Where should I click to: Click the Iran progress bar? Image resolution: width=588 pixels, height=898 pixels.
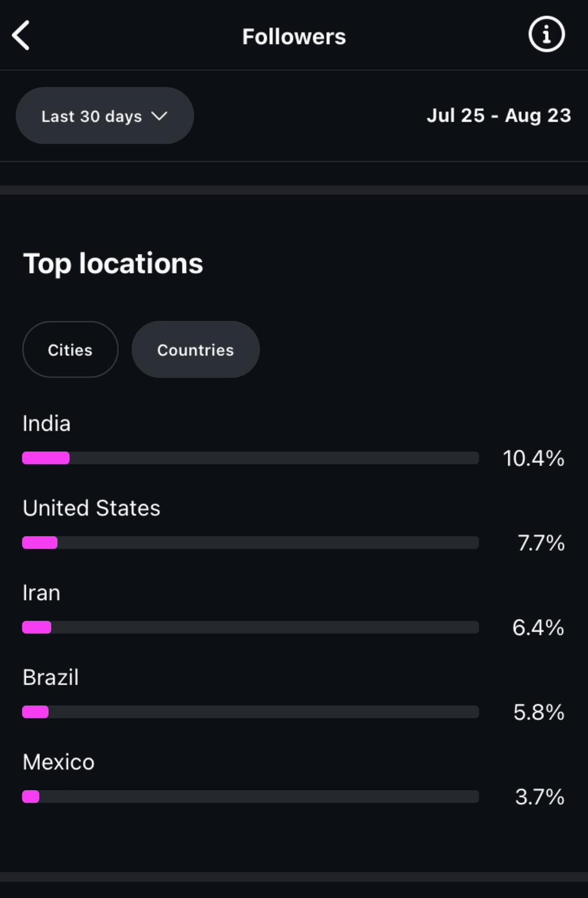[250, 627]
